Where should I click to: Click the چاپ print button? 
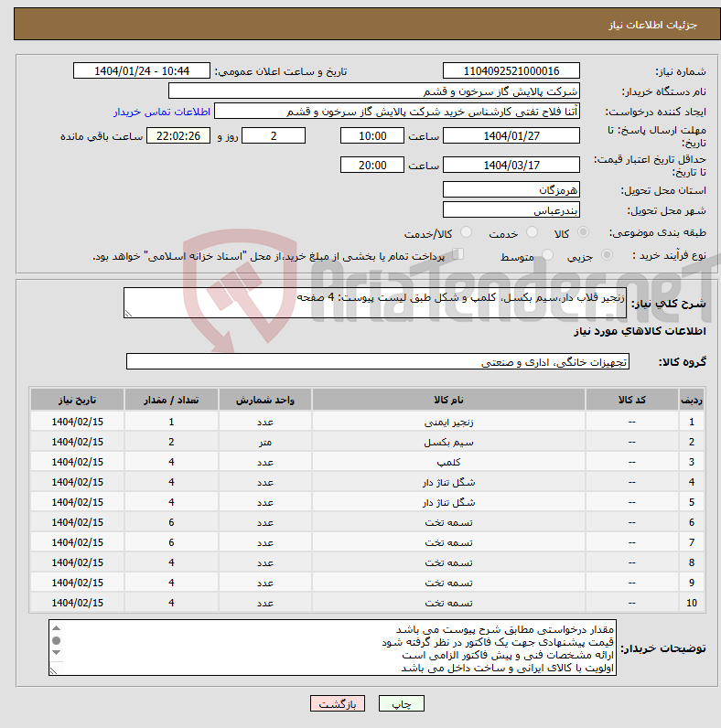coord(402,703)
